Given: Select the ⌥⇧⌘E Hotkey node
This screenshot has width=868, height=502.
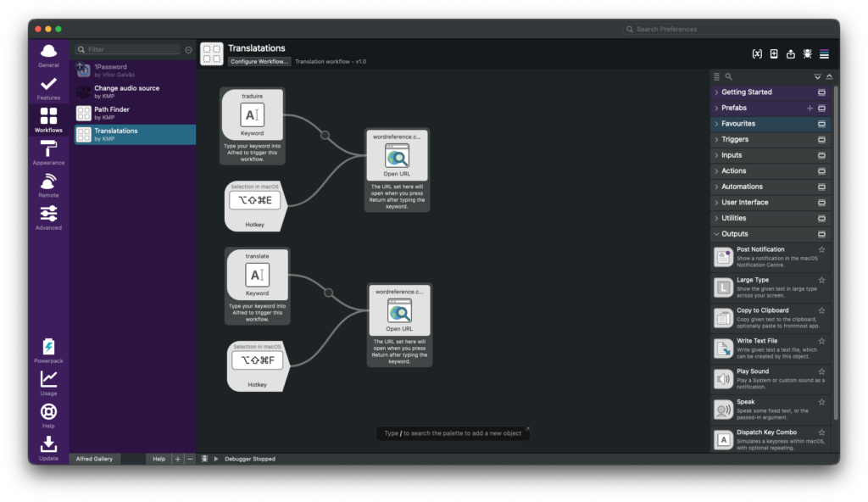Looking at the screenshot, I should (254, 205).
